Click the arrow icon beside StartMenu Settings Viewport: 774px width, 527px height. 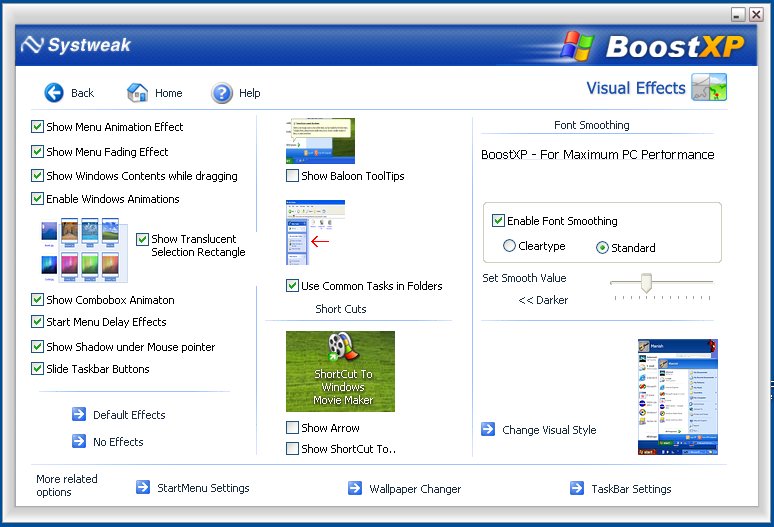point(143,487)
